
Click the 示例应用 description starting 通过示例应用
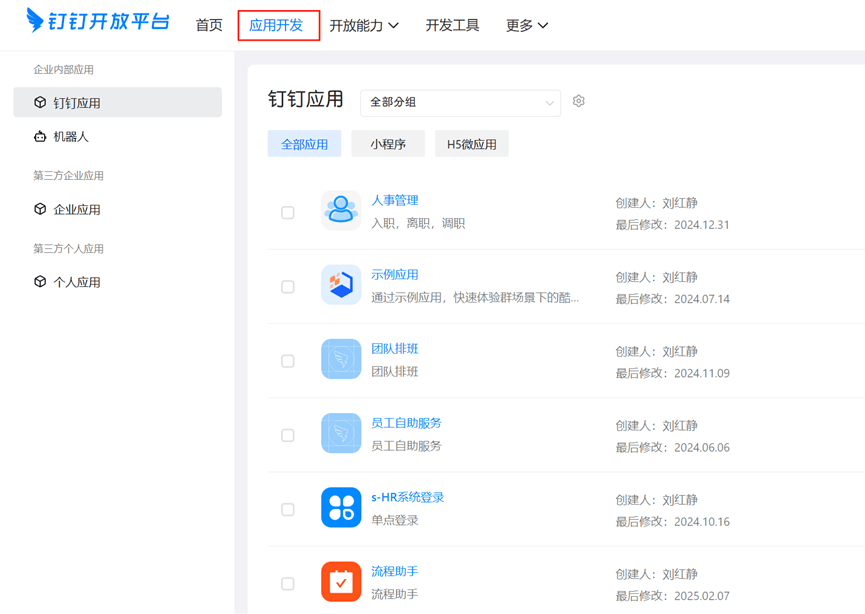tap(475, 298)
